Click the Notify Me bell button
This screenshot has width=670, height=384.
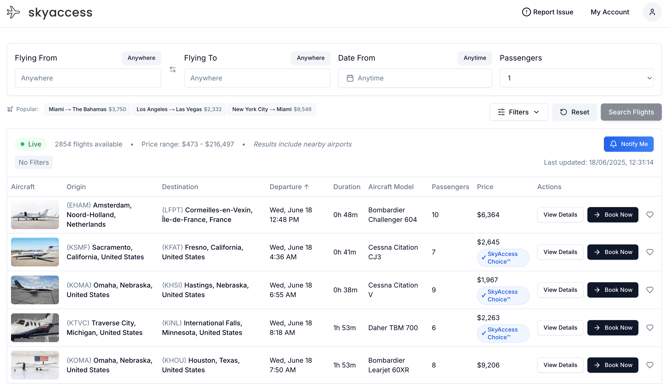629,144
